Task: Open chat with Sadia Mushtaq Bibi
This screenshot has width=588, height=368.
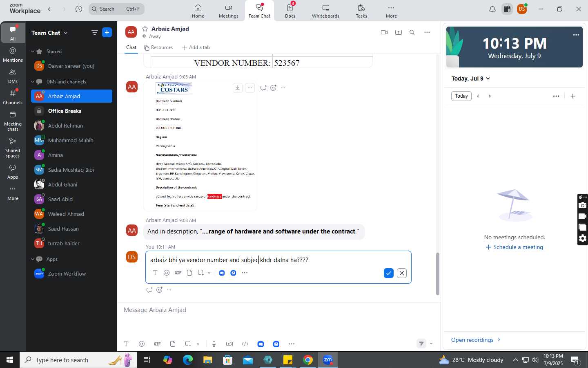Action: pos(71,170)
